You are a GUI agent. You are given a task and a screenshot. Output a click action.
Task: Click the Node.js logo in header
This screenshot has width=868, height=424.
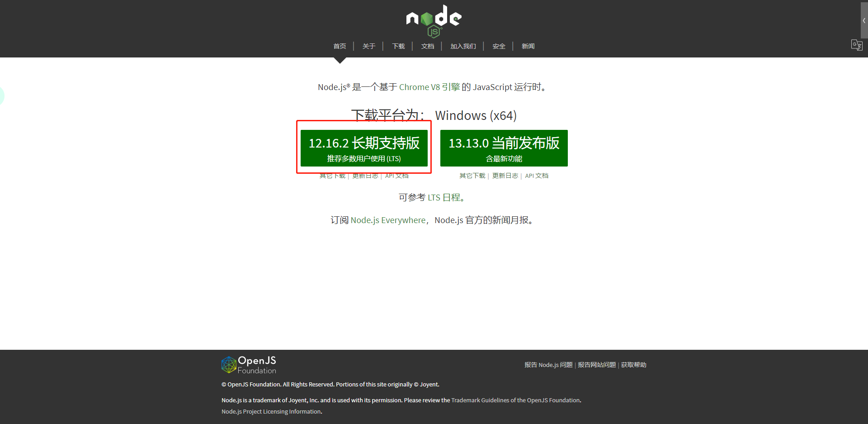click(434, 21)
